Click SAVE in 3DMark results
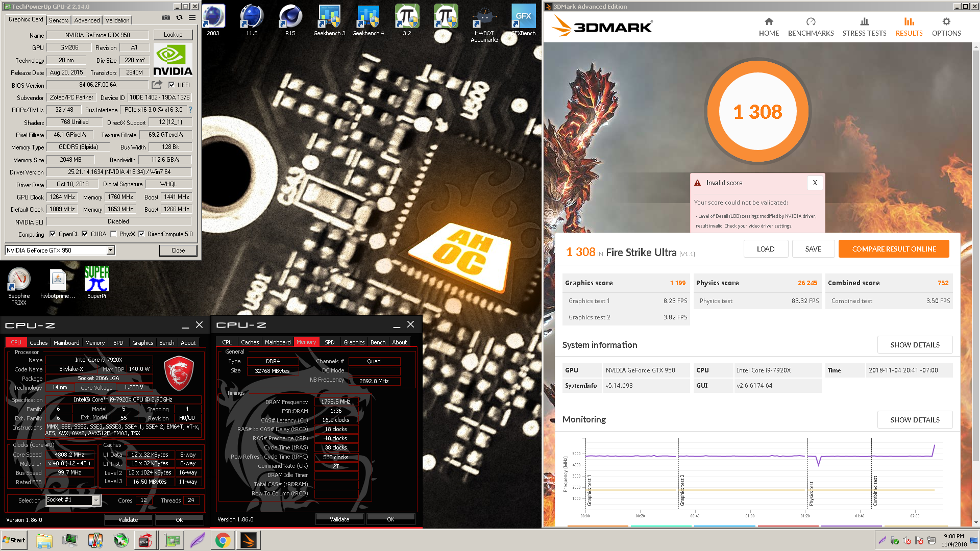 [814, 249]
